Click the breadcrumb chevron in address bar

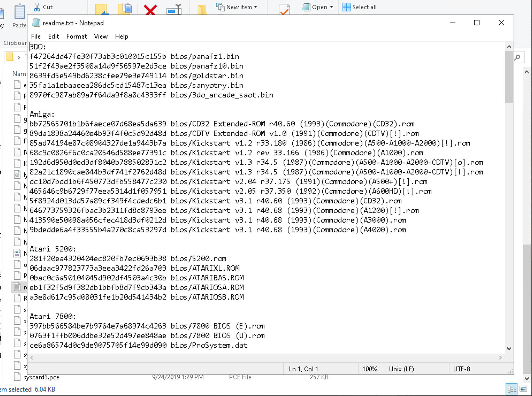pyautogui.click(x=19, y=57)
